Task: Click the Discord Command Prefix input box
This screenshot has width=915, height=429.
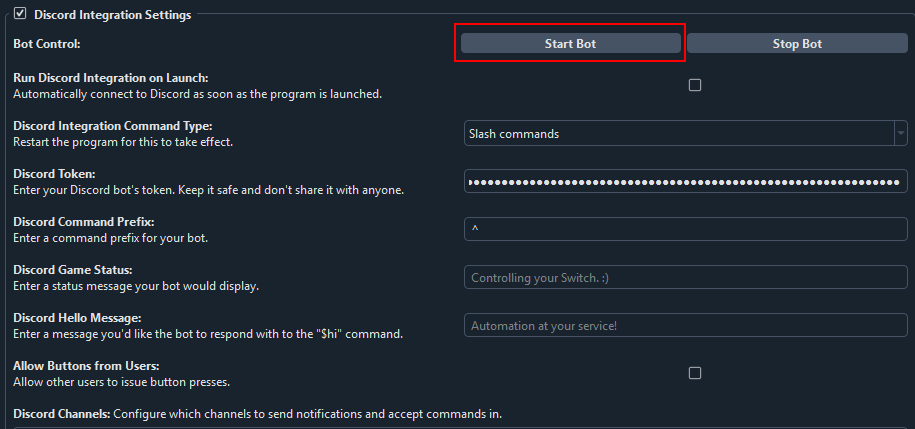Action: pyautogui.click(x=684, y=230)
